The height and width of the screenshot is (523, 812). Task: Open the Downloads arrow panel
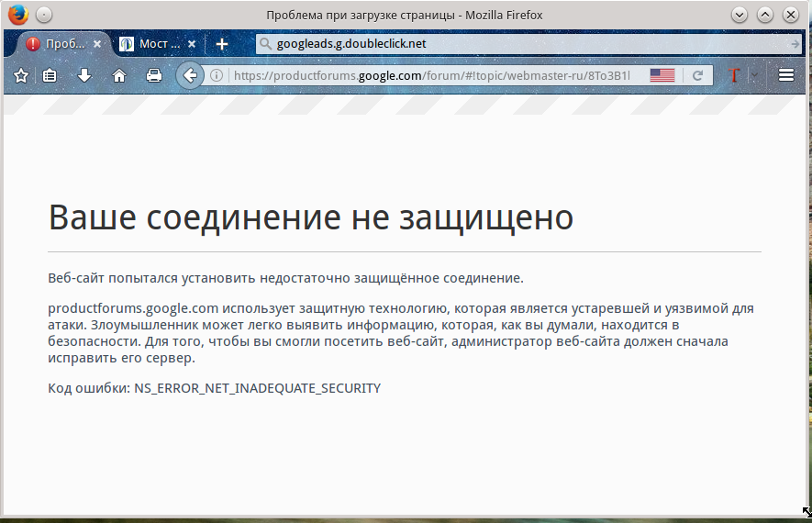pyautogui.click(x=84, y=75)
